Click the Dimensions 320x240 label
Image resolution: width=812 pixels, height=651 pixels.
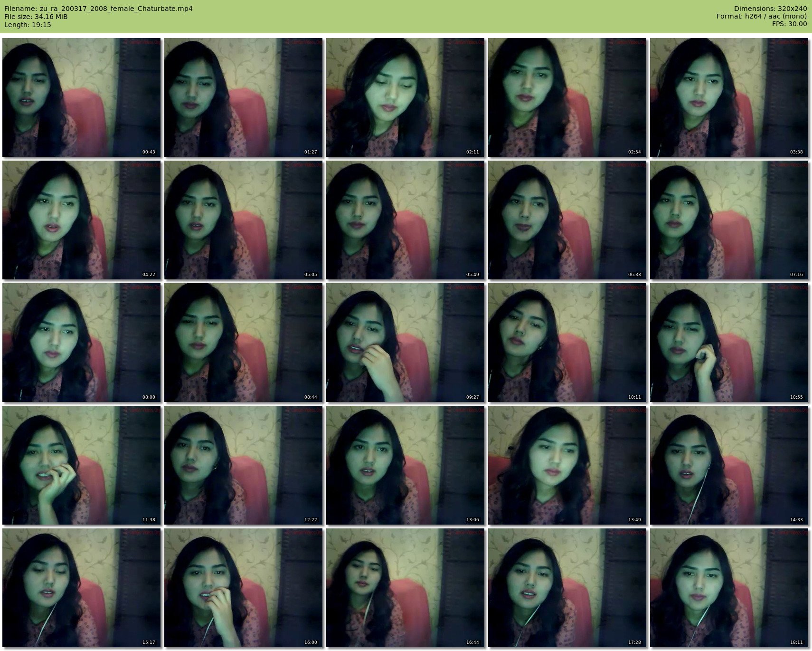point(770,9)
